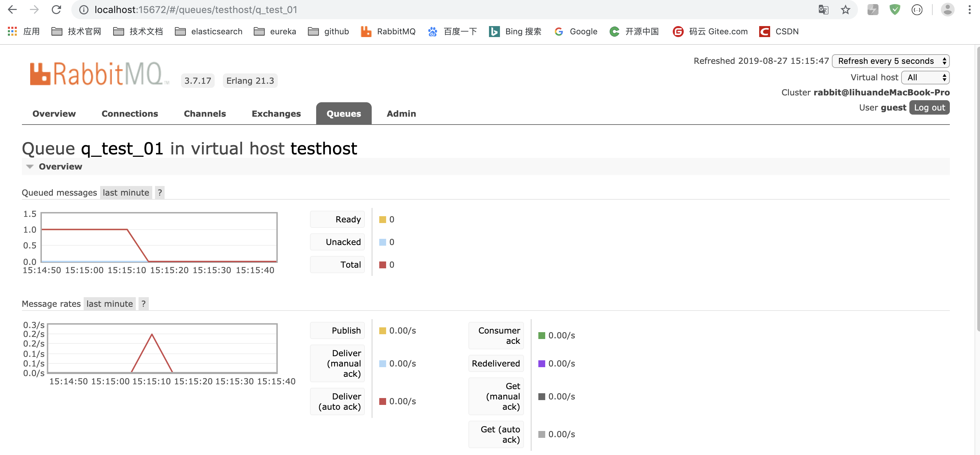Viewport: 980px width, 455px height.
Task: Open the elasticsearch bookmark folder
Action: click(x=208, y=31)
